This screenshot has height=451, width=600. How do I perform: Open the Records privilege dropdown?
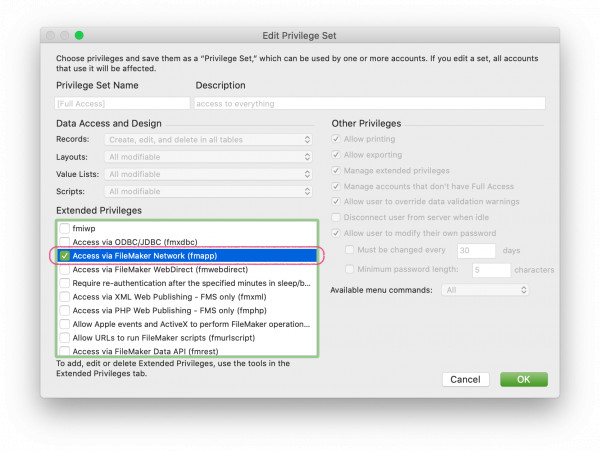(208, 140)
